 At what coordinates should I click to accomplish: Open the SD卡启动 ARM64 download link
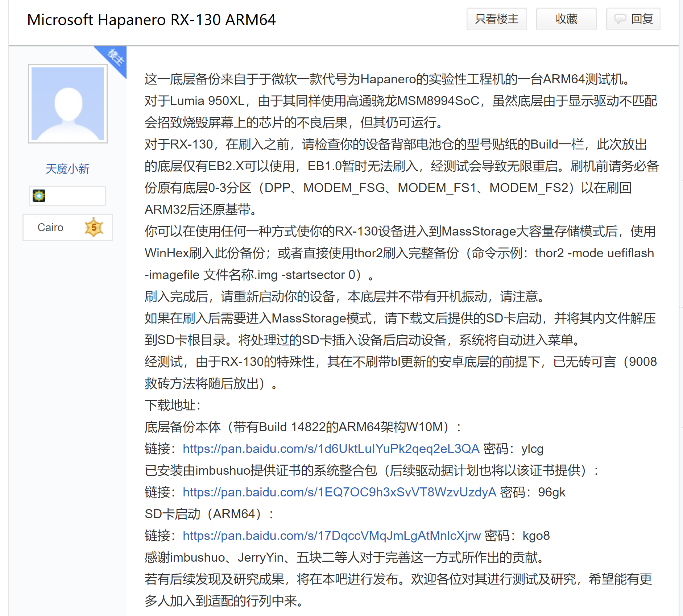pyautogui.click(x=331, y=536)
